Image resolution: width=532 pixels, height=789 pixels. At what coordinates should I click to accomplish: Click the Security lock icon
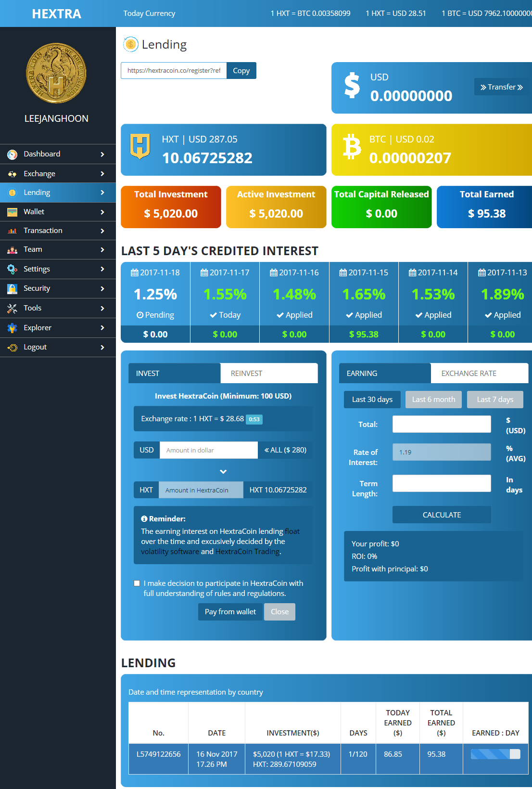pyautogui.click(x=12, y=289)
